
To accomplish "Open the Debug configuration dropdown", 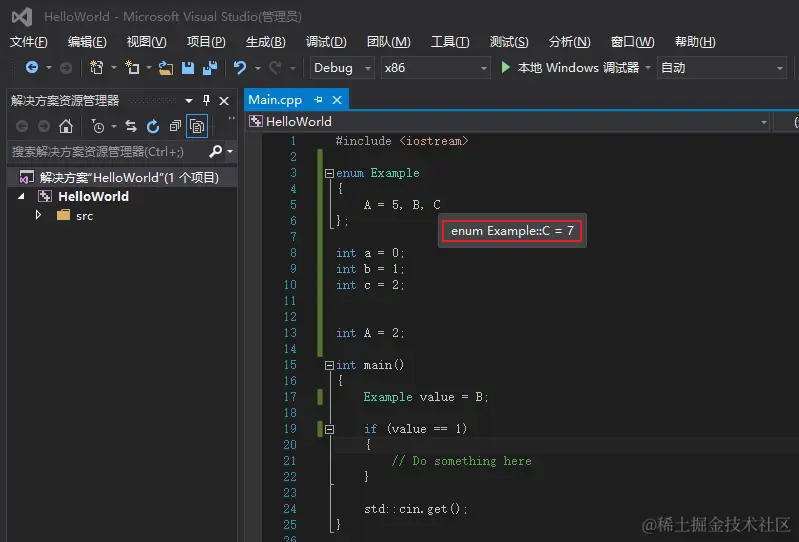I will click(x=342, y=68).
